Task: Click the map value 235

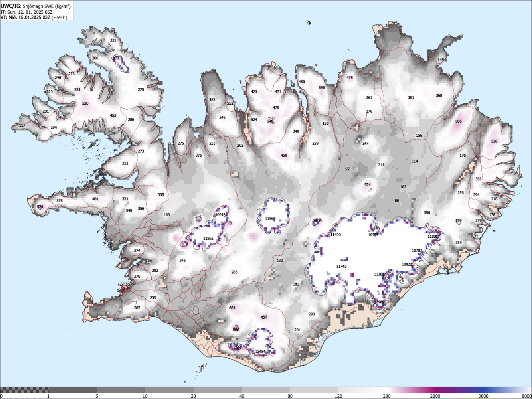Action: coord(153,298)
